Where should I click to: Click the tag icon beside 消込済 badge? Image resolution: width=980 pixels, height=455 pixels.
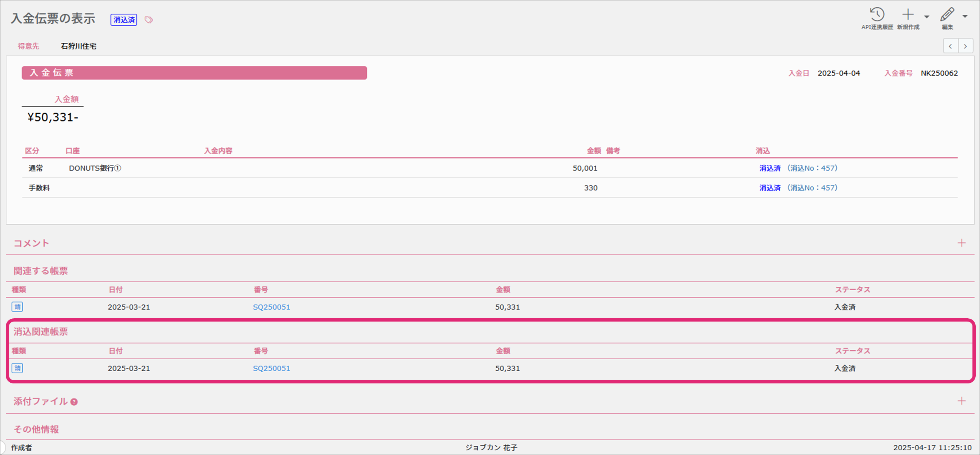pos(149,20)
